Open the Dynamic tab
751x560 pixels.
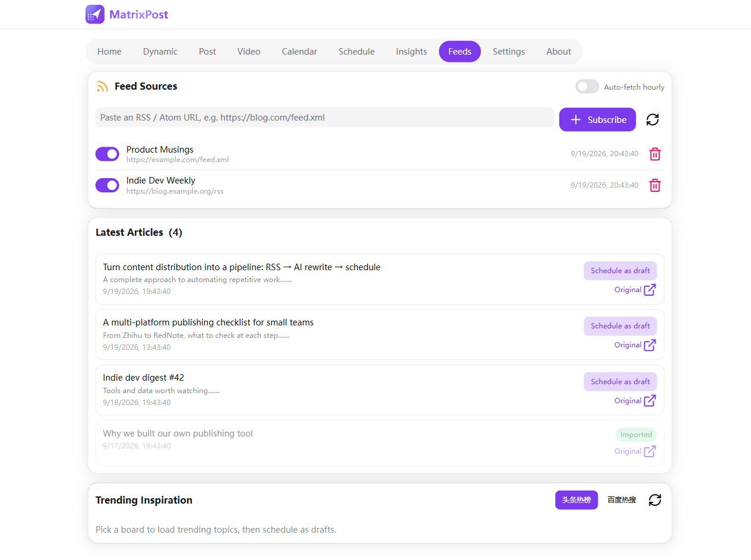pos(160,52)
